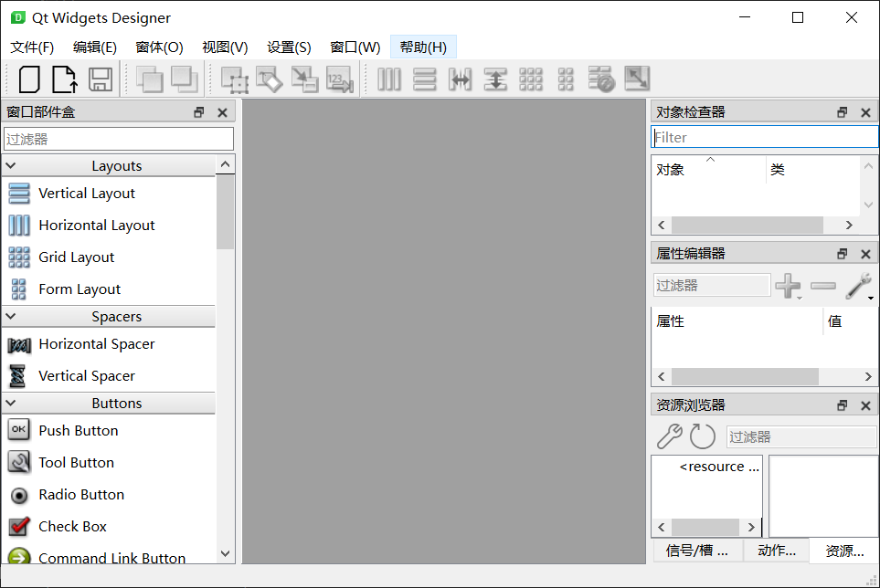Screen dimensions: 880x588
Task: Click the Lay Out in Grid icon
Action: 531,79
